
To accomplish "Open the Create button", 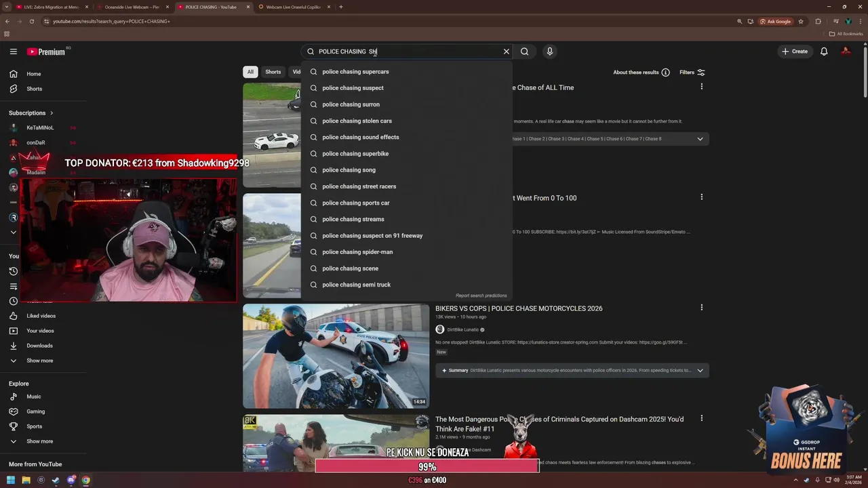I will tap(795, 52).
